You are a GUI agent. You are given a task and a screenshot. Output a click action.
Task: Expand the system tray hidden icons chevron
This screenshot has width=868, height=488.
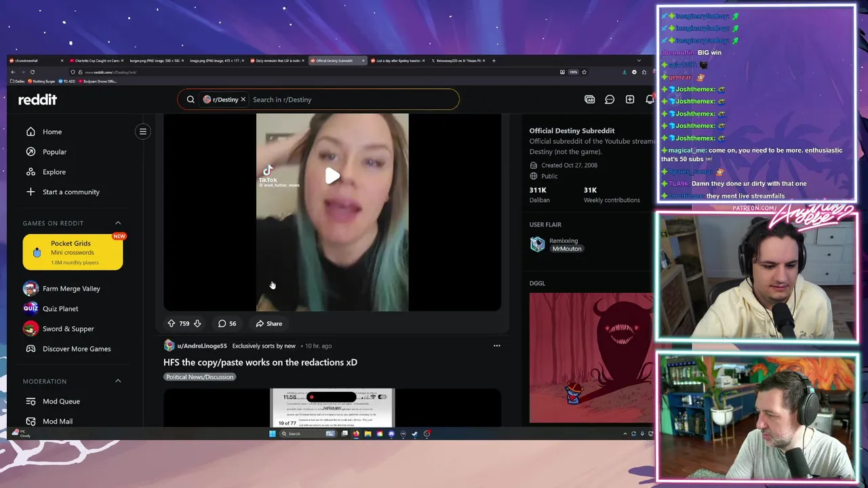(625, 434)
